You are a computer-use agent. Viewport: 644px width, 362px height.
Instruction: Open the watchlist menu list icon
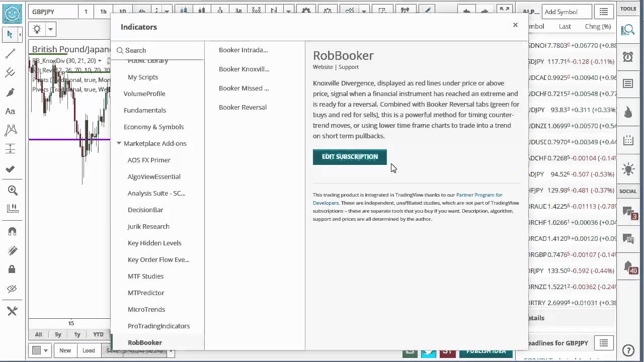pyautogui.click(x=604, y=12)
